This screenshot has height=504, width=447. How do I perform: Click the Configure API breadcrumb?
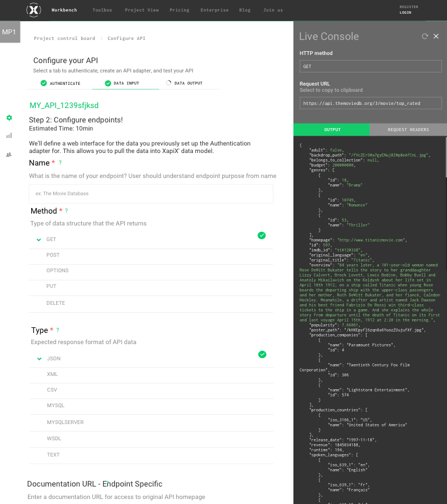(x=126, y=39)
